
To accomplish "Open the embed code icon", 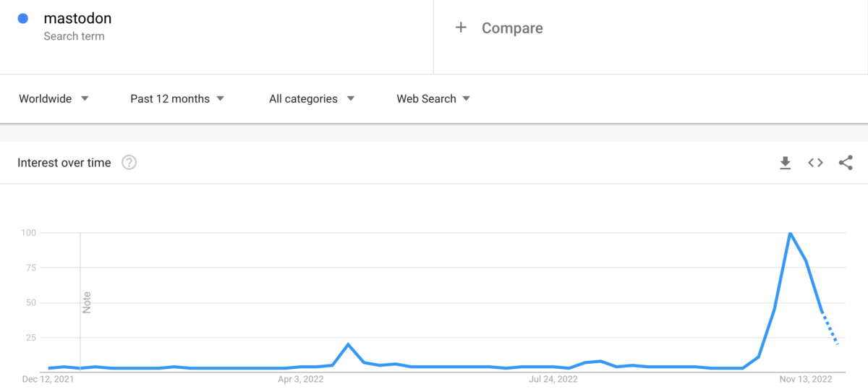I will click(x=815, y=163).
